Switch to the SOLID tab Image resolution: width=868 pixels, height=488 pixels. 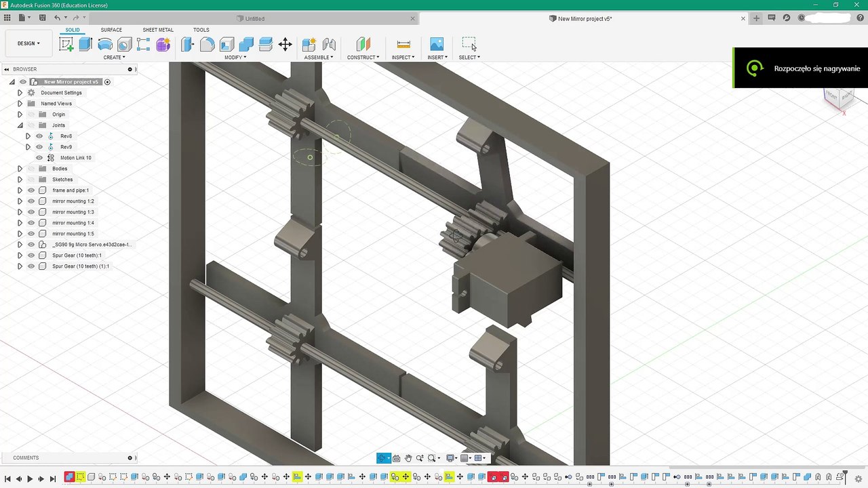[x=73, y=30]
